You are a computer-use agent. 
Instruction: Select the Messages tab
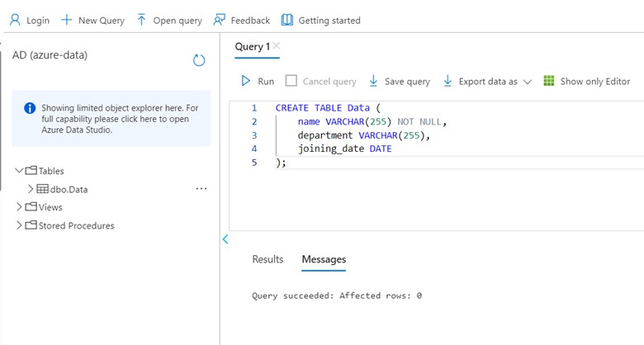click(x=324, y=259)
